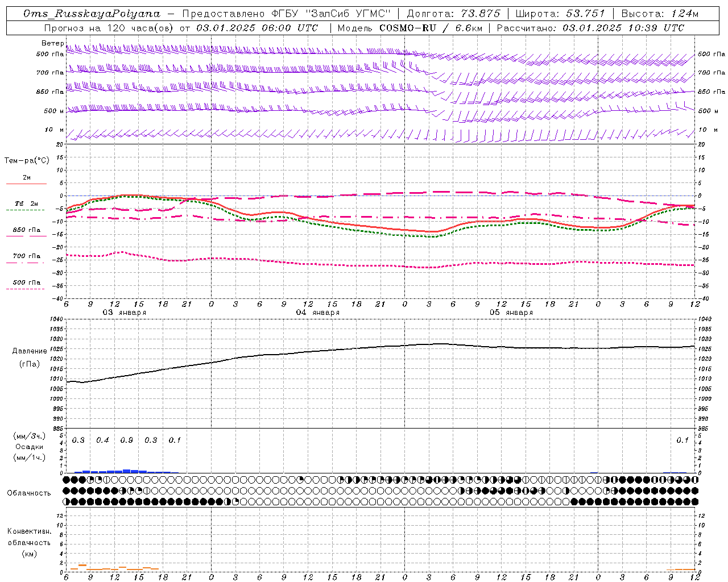This screenshot has height=582, width=728.
Task: Click the Конвективн. label text
Action: tap(29, 531)
